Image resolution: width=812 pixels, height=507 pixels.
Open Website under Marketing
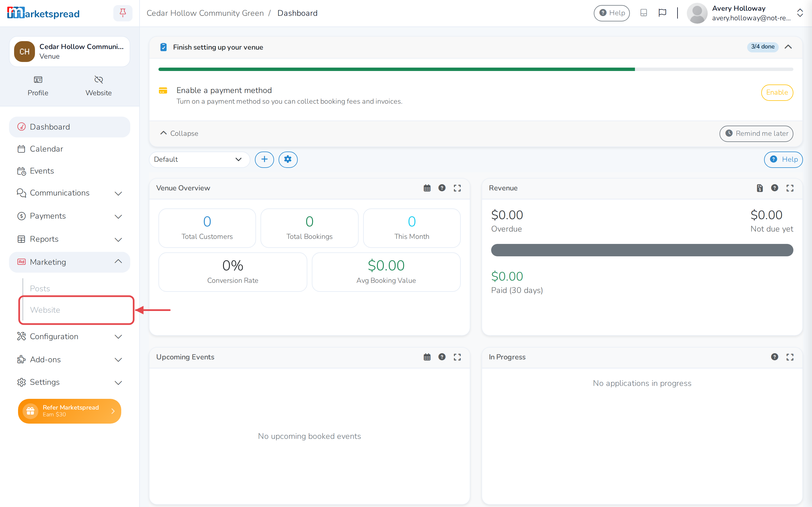45,310
